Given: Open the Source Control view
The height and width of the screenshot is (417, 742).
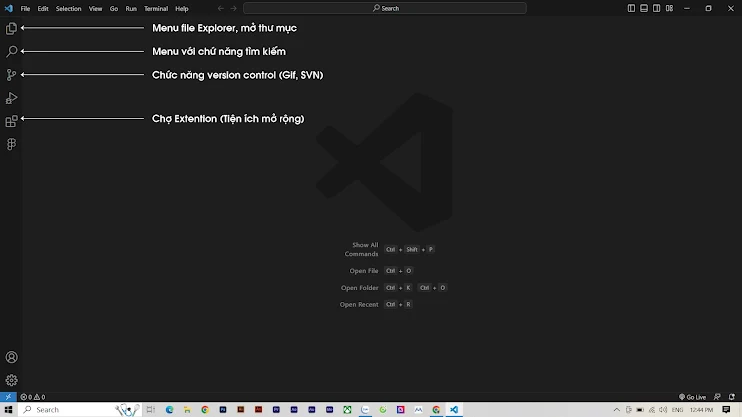Looking at the screenshot, I should point(11,75).
